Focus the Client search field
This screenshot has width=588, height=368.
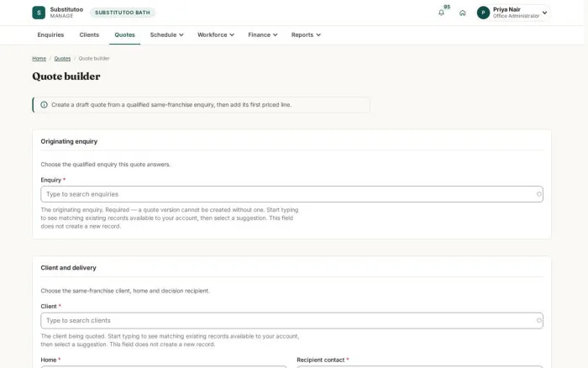click(x=291, y=320)
